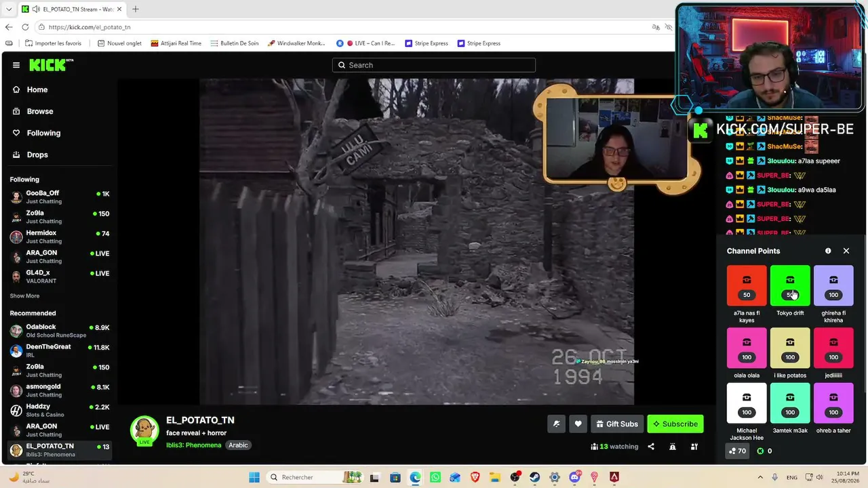Toggle the Kick sidebar hamburger menu

[16, 65]
